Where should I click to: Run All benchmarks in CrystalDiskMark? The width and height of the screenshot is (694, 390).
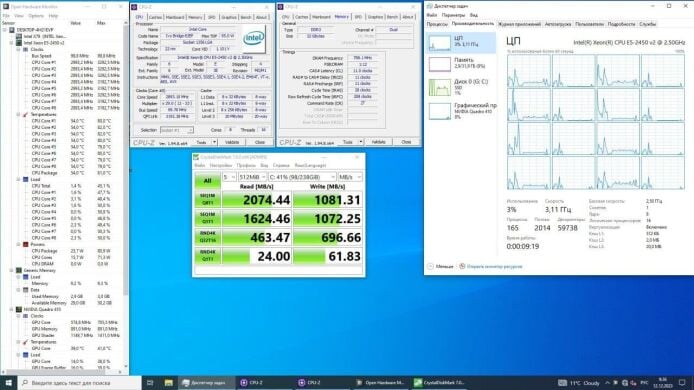(208, 181)
